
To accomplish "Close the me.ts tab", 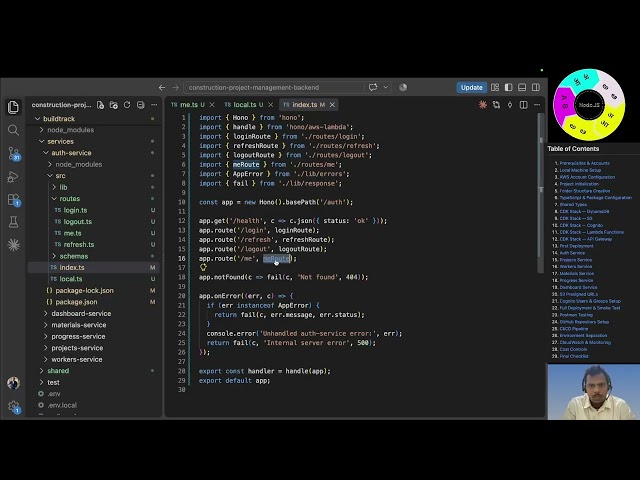I will (212, 105).
